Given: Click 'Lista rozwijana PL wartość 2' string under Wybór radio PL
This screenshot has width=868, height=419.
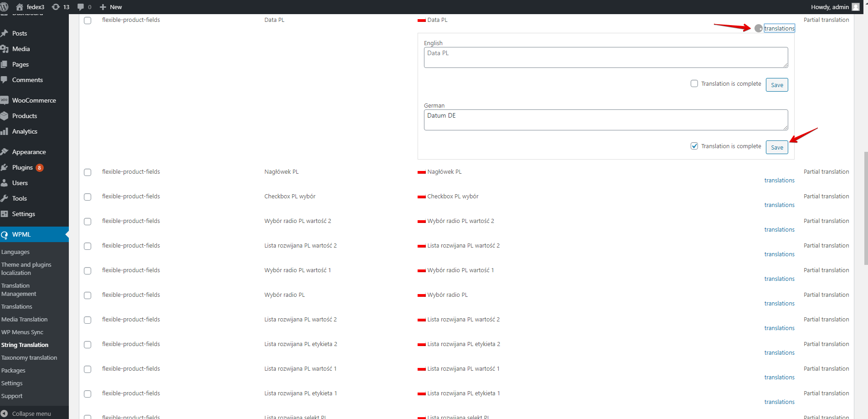Looking at the screenshot, I should coord(300,319).
